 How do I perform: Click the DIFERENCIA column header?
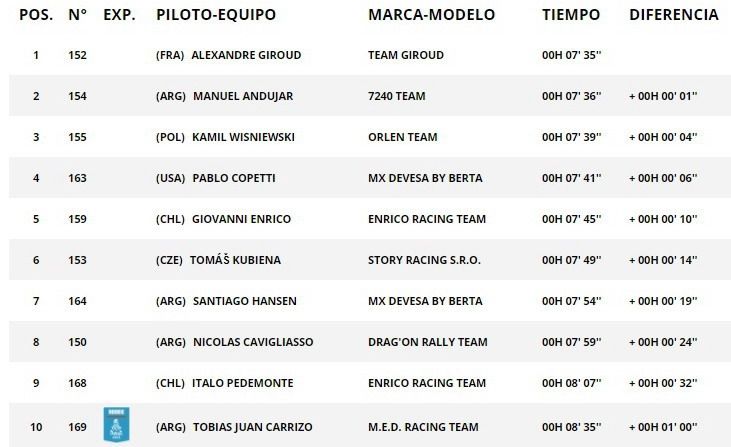[x=674, y=15]
